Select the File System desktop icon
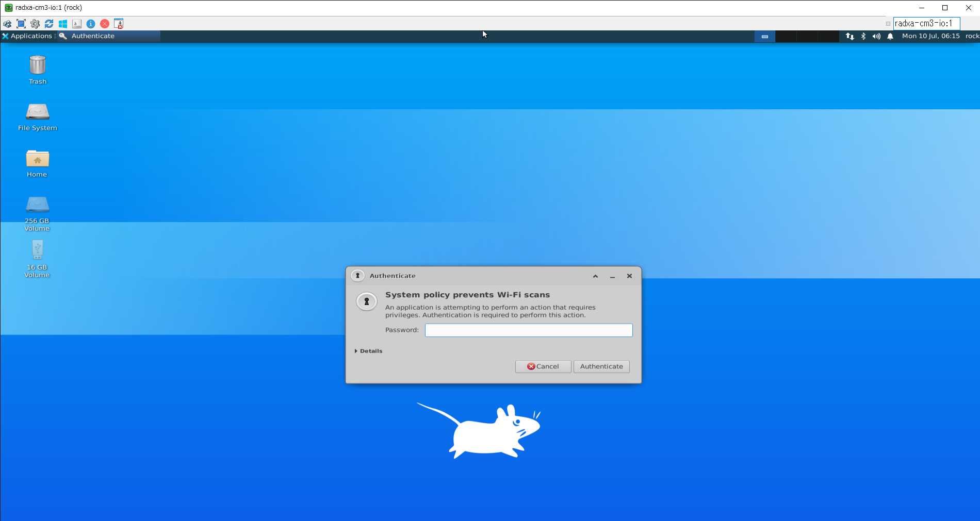980x521 pixels. (38, 116)
